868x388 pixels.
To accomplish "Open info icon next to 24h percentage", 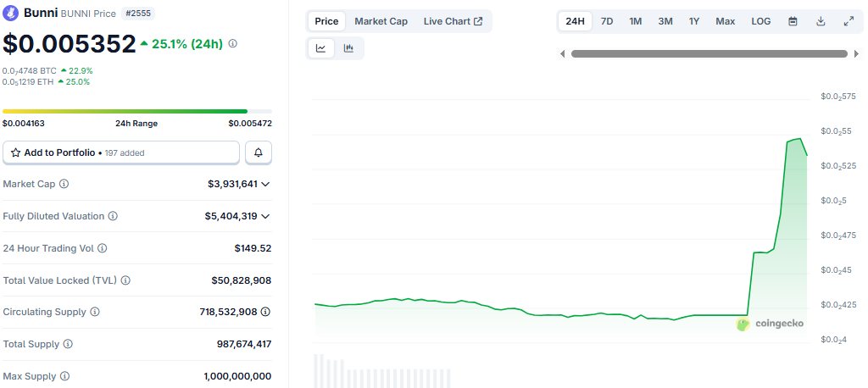I will (233, 44).
